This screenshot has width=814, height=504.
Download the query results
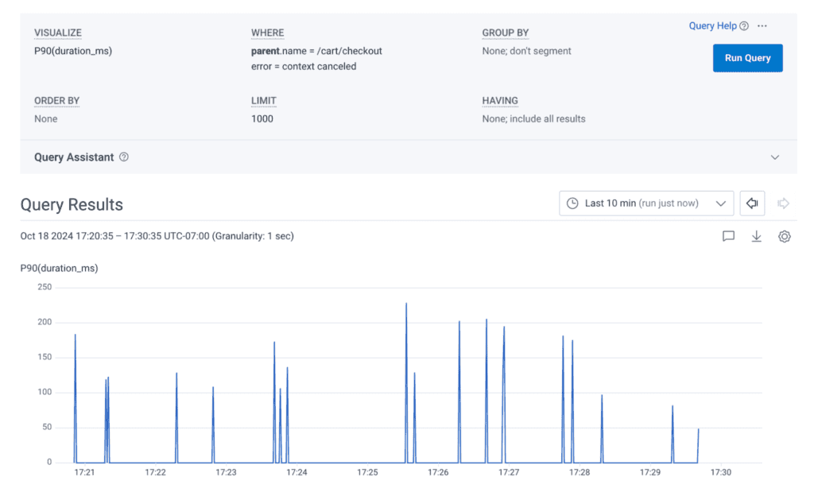coord(757,236)
